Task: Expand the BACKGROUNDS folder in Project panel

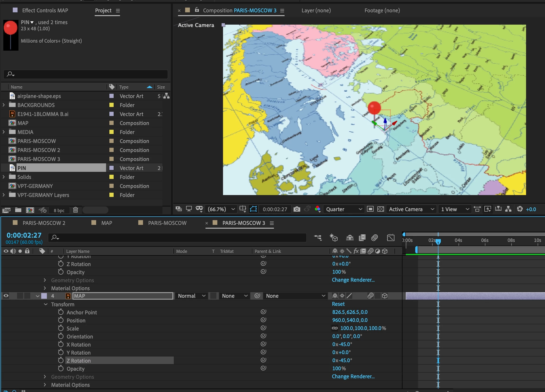Action: [4, 105]
